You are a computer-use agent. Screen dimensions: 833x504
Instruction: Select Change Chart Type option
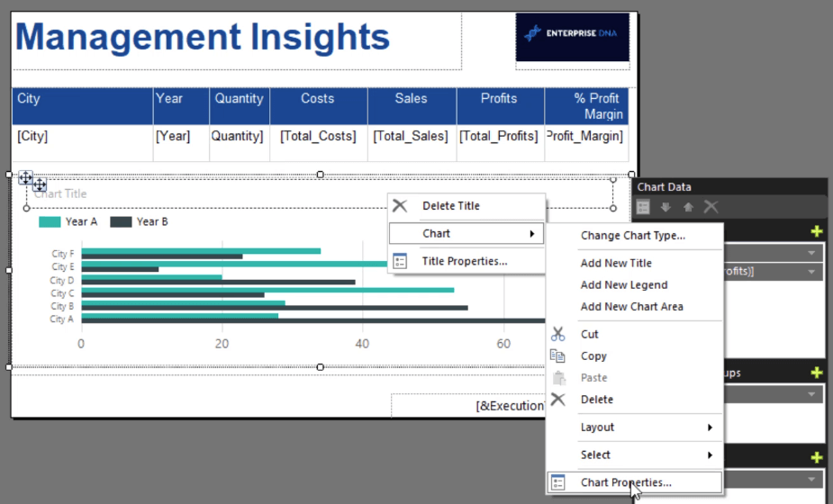click(632, 236)
